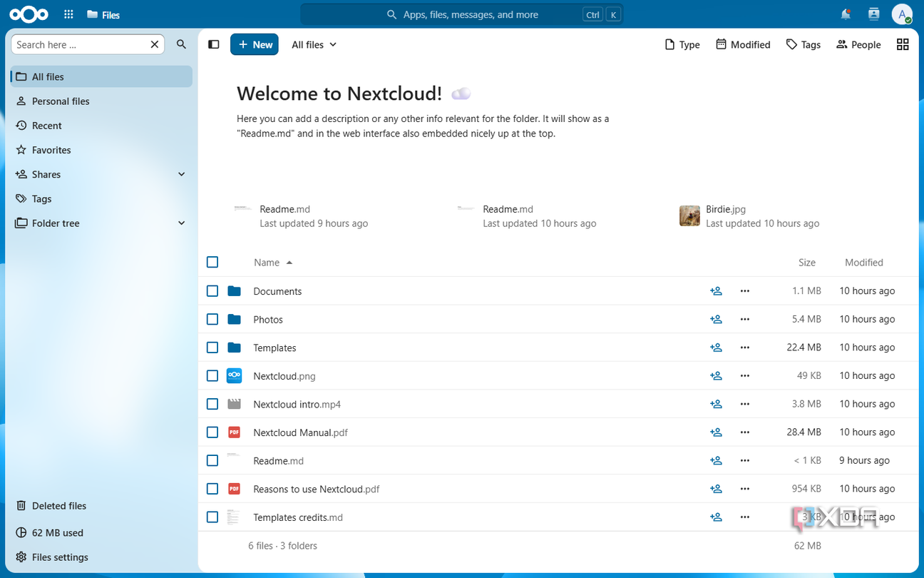Image resolution: width=924 pixels, height=578 pixels.
Task: Open actions menu for Readme.md row
Action: click(x=745, y=460)
